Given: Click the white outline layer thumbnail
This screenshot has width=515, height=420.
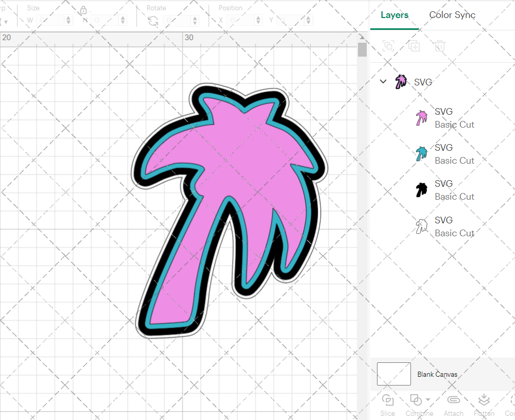Looking at the screenshot, I should [421, 226].
